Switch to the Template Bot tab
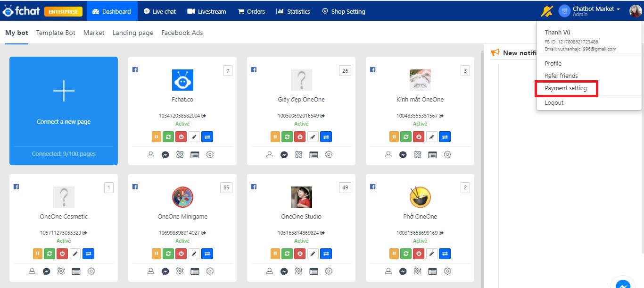Image resolution: width=644 pixels, height=288 pixels. 56,33
